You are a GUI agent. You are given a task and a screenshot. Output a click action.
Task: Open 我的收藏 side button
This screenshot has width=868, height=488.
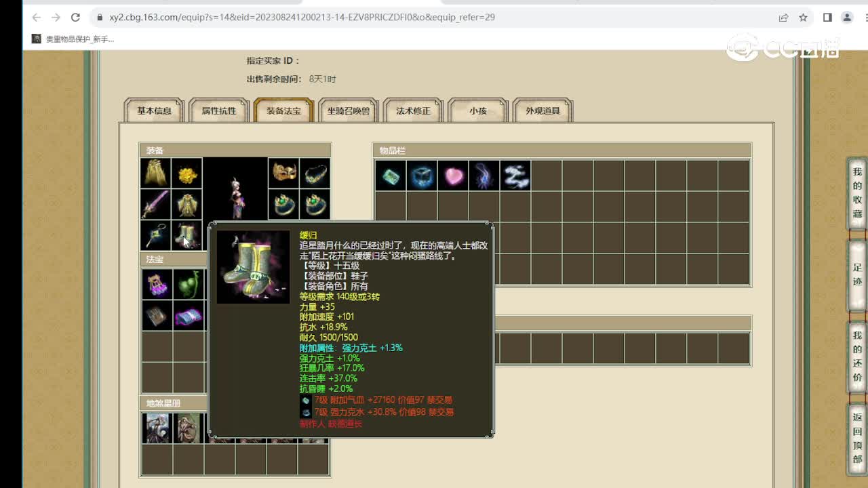coord(857,193)
